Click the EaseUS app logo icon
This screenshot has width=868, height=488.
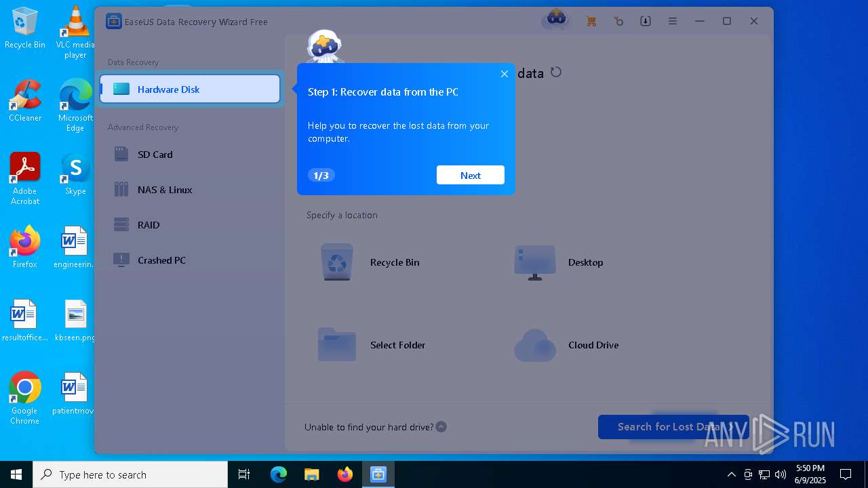113,22
